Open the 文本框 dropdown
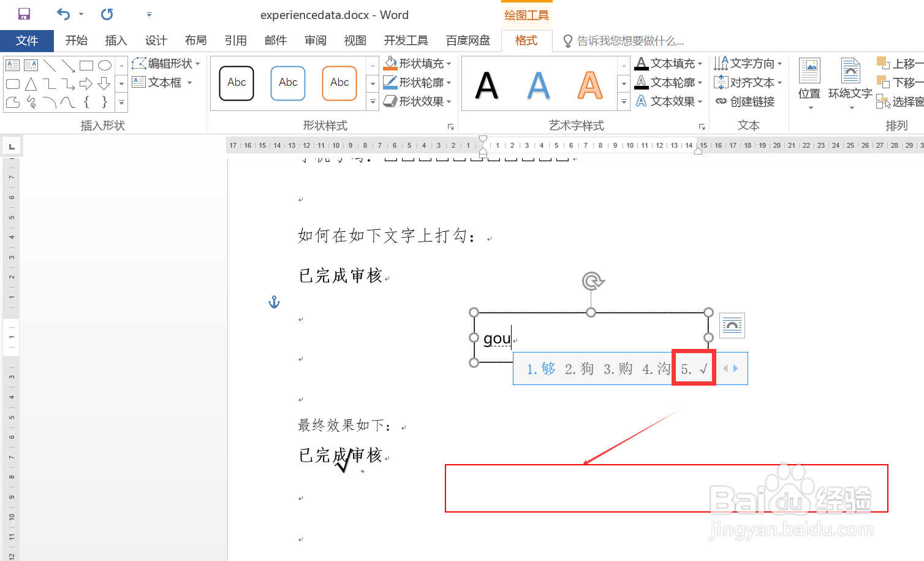This screenshot has width=924, height=561. tap(162, 82)
